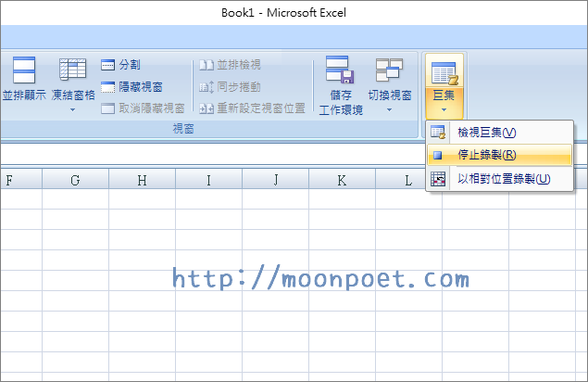Select column H header
Image resolution: width=588 pixels, height=382 pixels.
pos(142,180)
